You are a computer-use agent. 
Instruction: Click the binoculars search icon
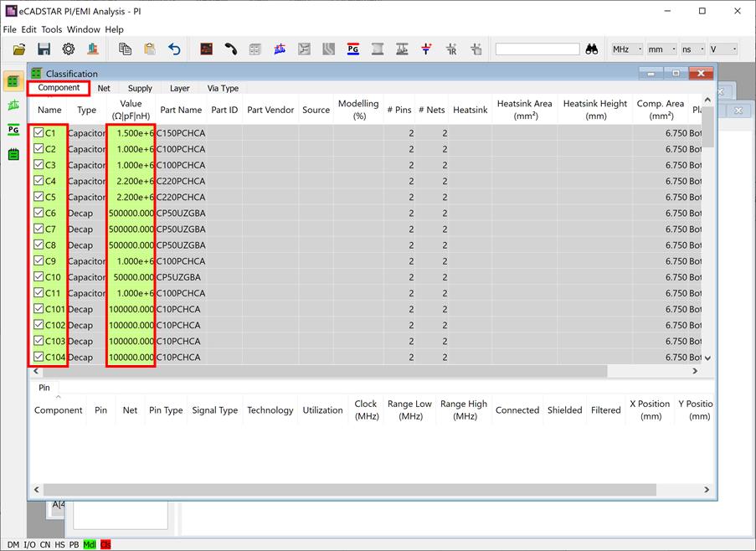point(592,49)
